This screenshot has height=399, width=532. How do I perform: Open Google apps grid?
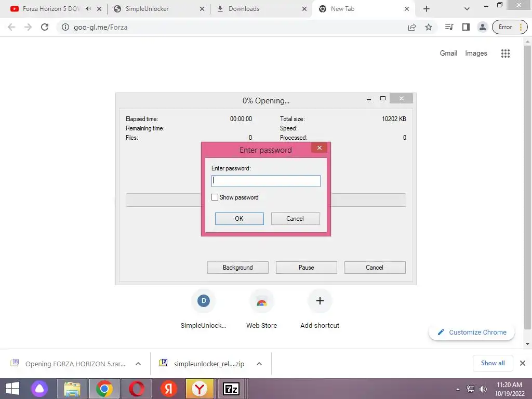tap(506, 54)
